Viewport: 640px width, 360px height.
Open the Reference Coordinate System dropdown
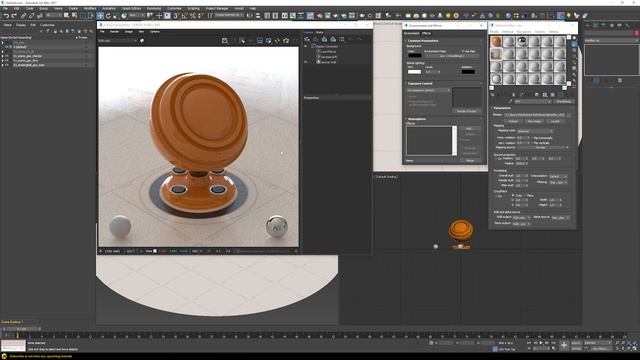click(x=136, y=15)
